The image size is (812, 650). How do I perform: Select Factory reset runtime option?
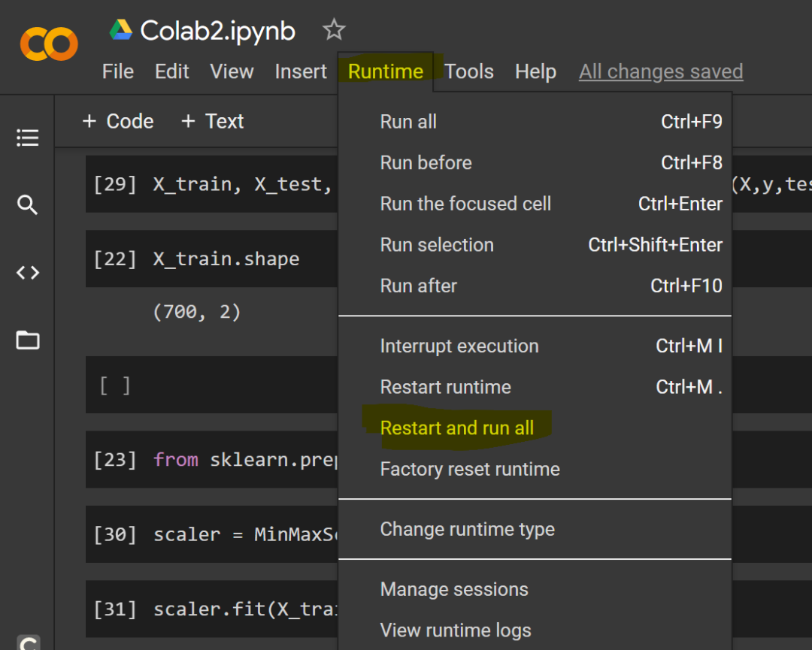pyautogui.click(x=470, y=470)
